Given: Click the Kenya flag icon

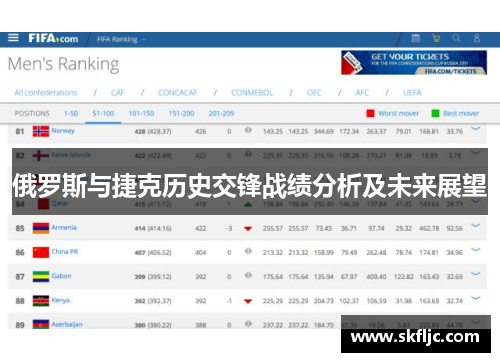Looking at the screenshot, I should click(x=41, y=301).
